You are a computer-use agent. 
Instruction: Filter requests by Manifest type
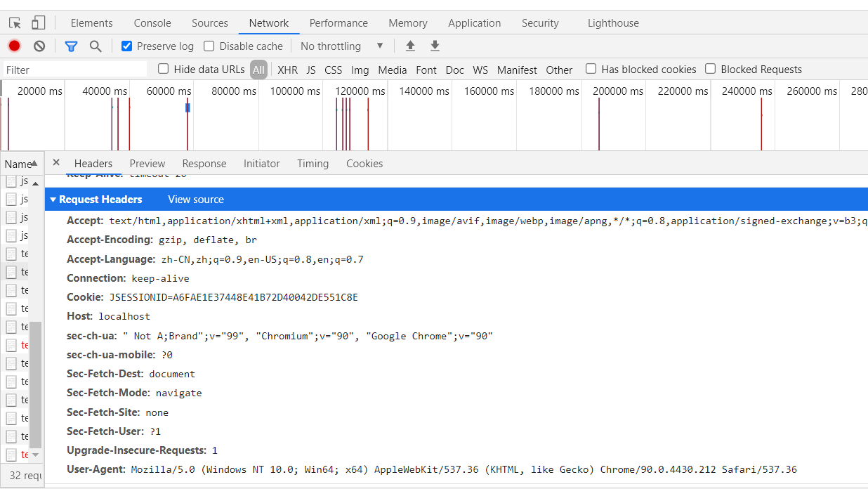pyautogui.click(x=517, y=70)
